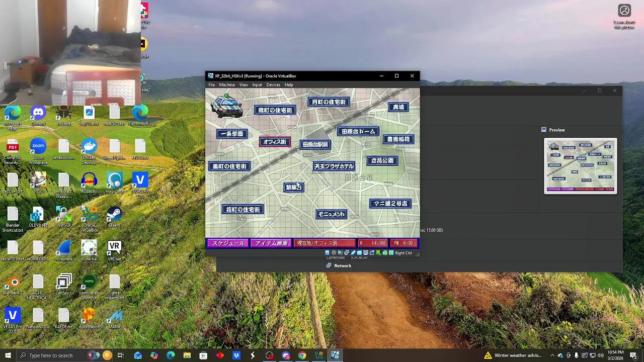The width and height of the screenshot is (644, 362).
Task: Open the duckstation desktop icon
Action: [89, 318]
